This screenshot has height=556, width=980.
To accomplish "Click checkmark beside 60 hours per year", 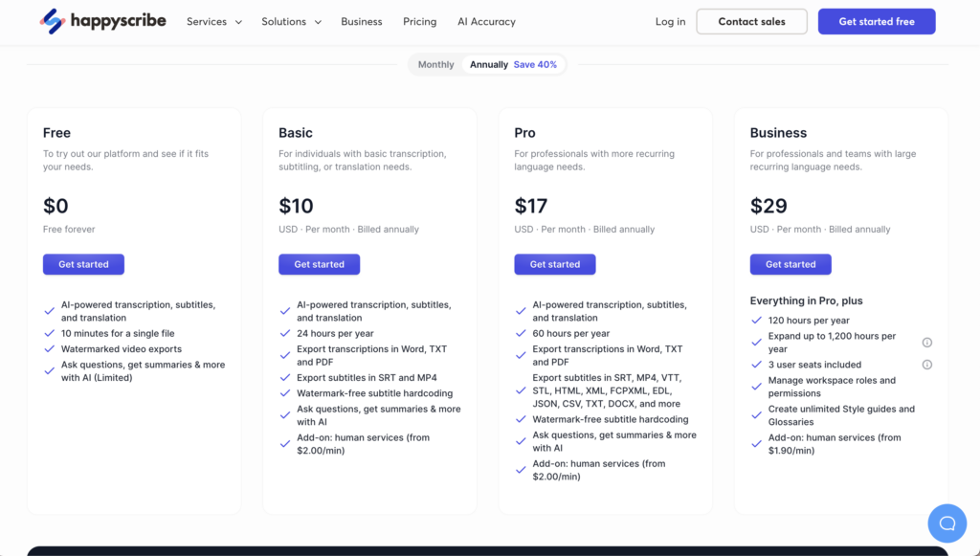I will point(521,334).
